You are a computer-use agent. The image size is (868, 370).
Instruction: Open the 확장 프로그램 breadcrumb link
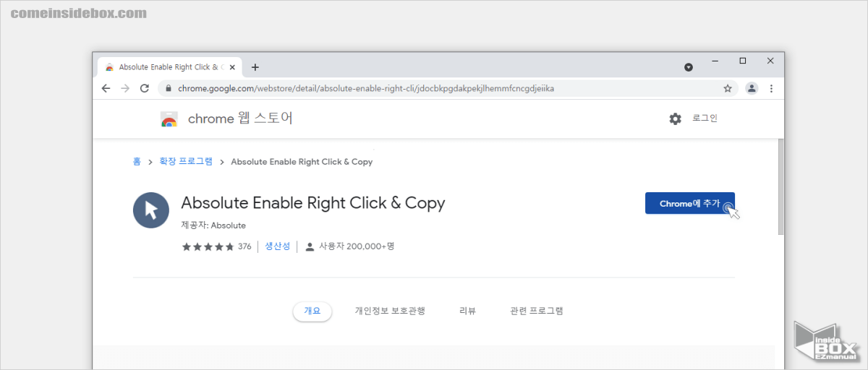(x=186, y=161)
